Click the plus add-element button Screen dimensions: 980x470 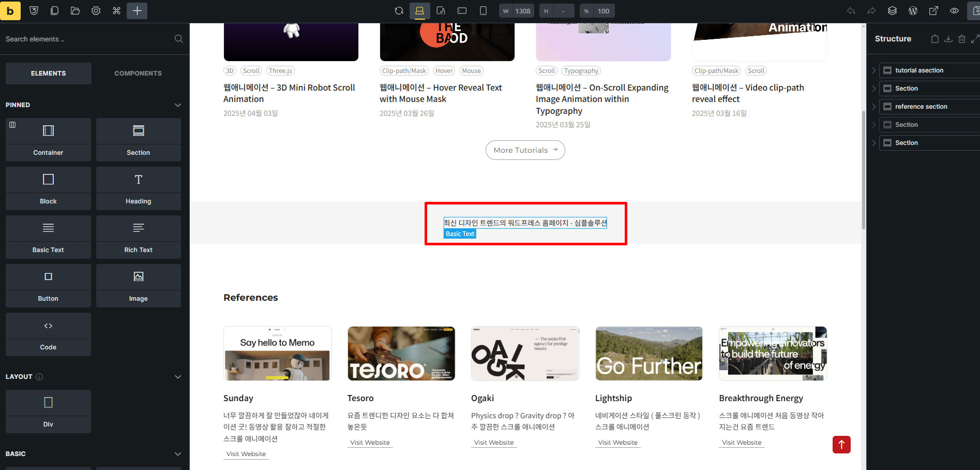click(x=137, y=11)
